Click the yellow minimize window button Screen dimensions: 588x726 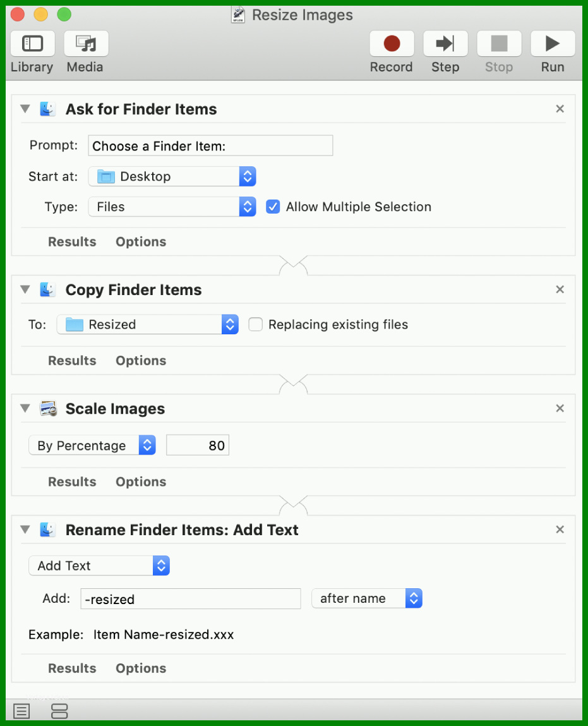pyautogui.click(x=40, y=15)
